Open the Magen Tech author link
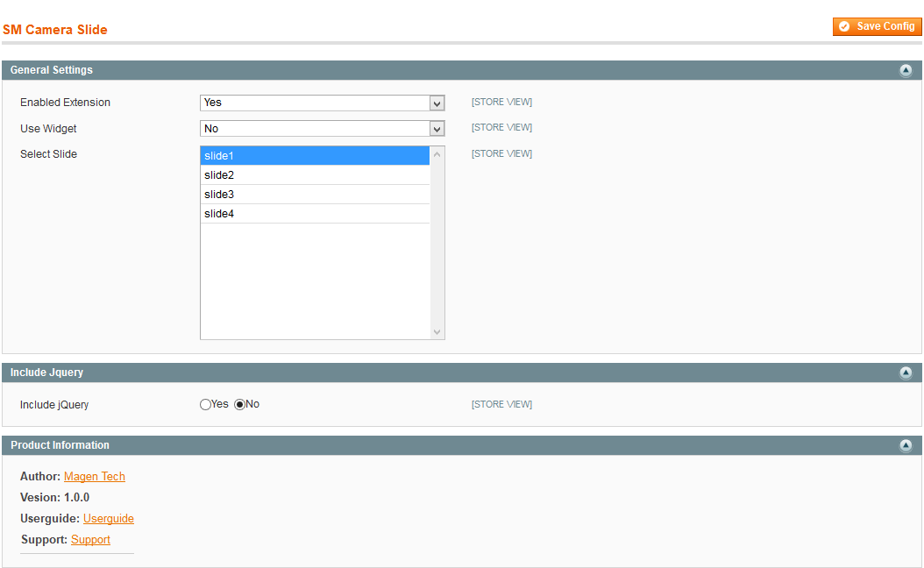 click(x=95, y=476)
